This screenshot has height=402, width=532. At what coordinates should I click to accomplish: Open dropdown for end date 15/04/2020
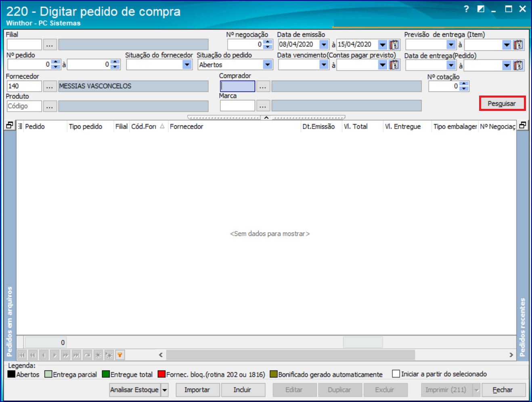coord(383,45)
